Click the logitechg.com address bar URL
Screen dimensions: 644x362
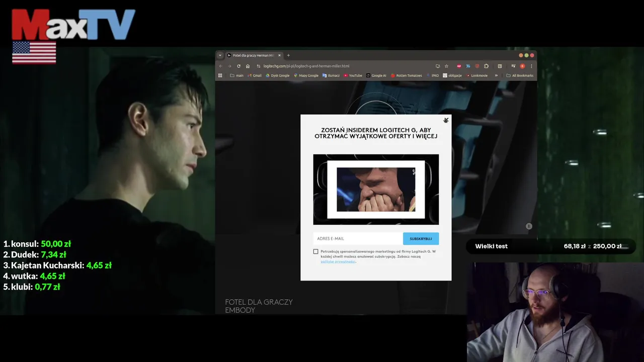pos(306,66)
